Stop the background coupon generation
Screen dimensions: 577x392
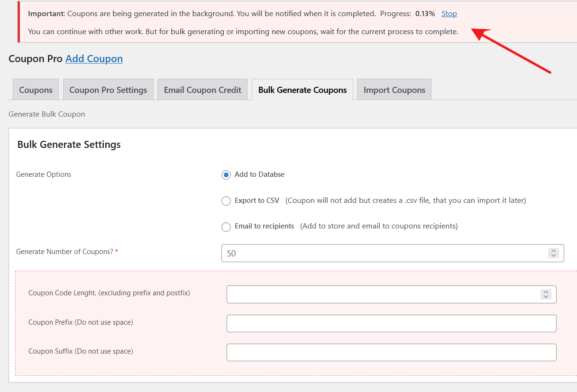(449, 14)
